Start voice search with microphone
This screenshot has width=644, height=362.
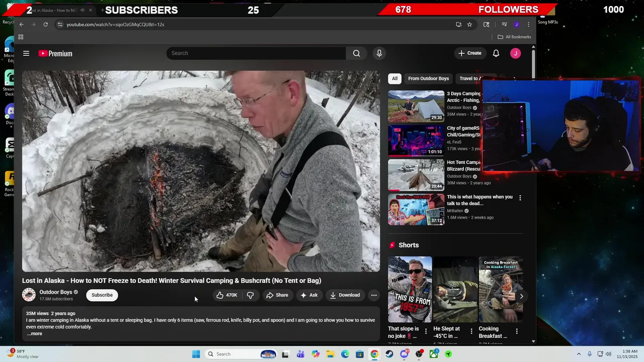tap(379, 53)
